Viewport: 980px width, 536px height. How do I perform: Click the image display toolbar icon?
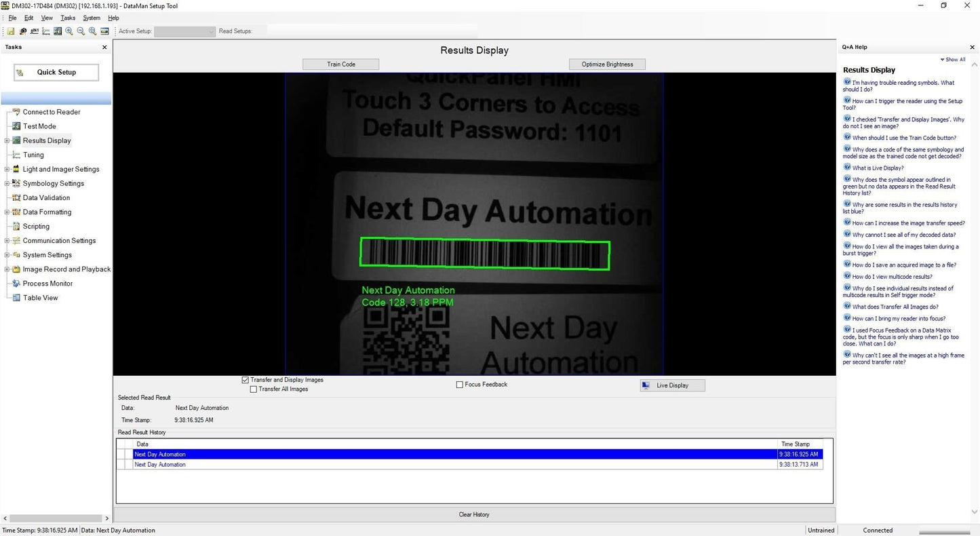pos(104,31)
